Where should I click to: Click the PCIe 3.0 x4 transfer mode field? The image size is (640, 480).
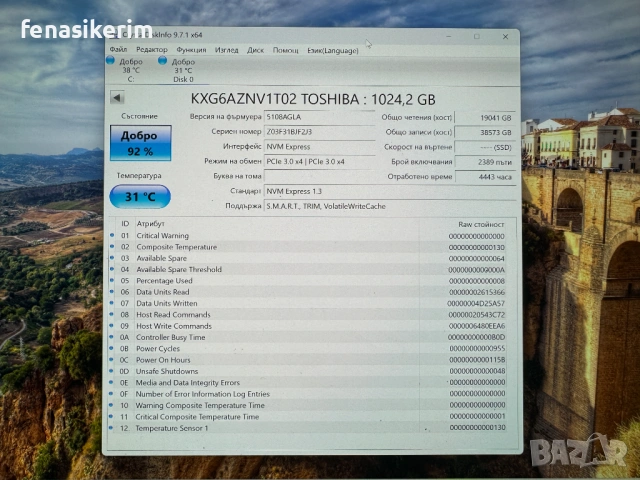tap(319, 162)
